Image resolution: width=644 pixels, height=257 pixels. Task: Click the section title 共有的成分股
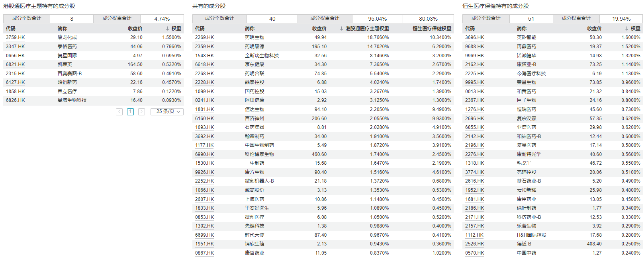click(209, 6)
